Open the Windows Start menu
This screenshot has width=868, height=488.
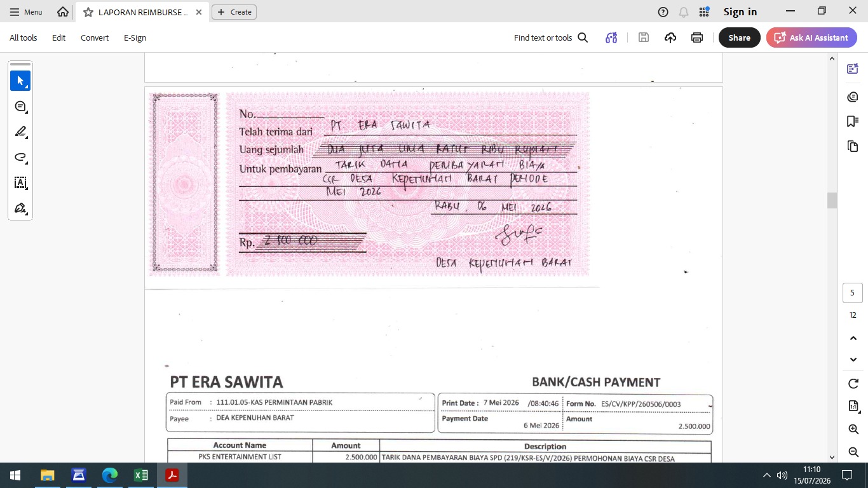click(x=15, y=475)
